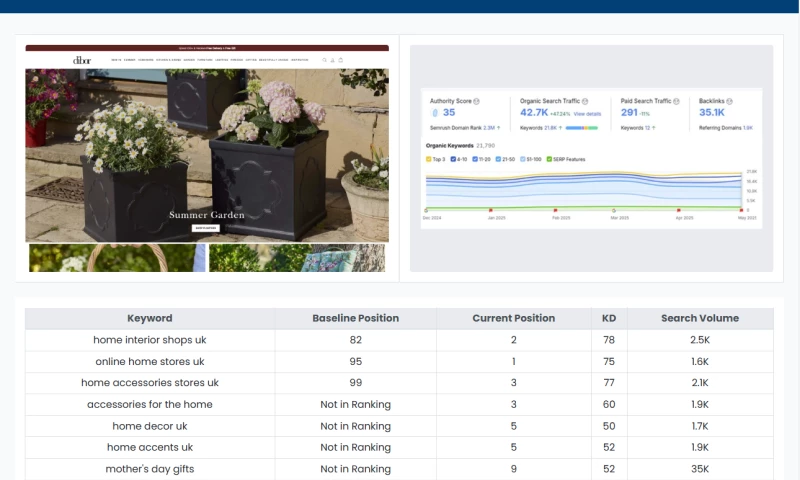Image resolution: width=800 pixels, height=480 pixels.
Task: Open the account icon in dibor header
Action: [333, 60]
